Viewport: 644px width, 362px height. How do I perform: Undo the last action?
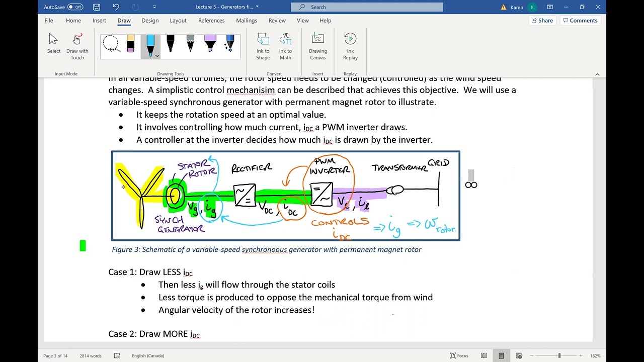click(116, 7)
